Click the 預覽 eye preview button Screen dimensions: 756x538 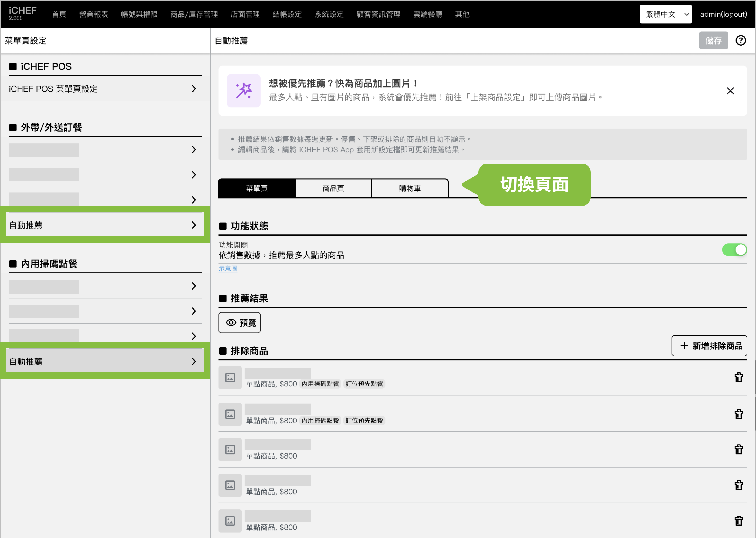239,323
